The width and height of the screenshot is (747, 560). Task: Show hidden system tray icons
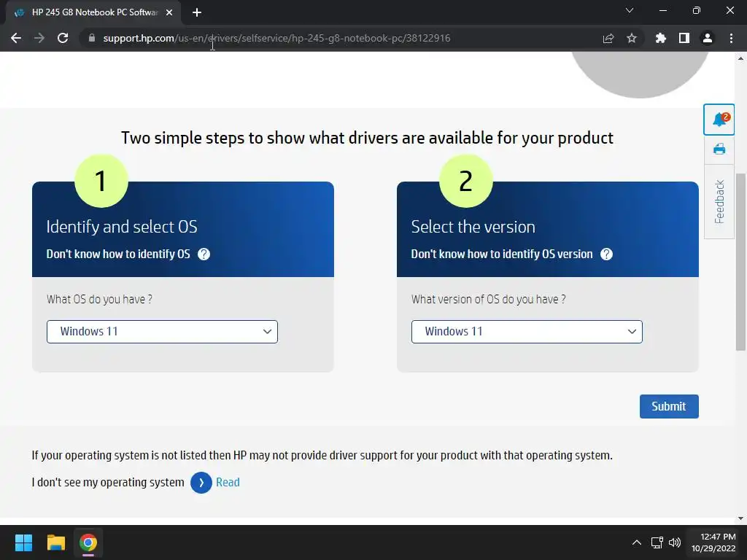tap(636, 542)
